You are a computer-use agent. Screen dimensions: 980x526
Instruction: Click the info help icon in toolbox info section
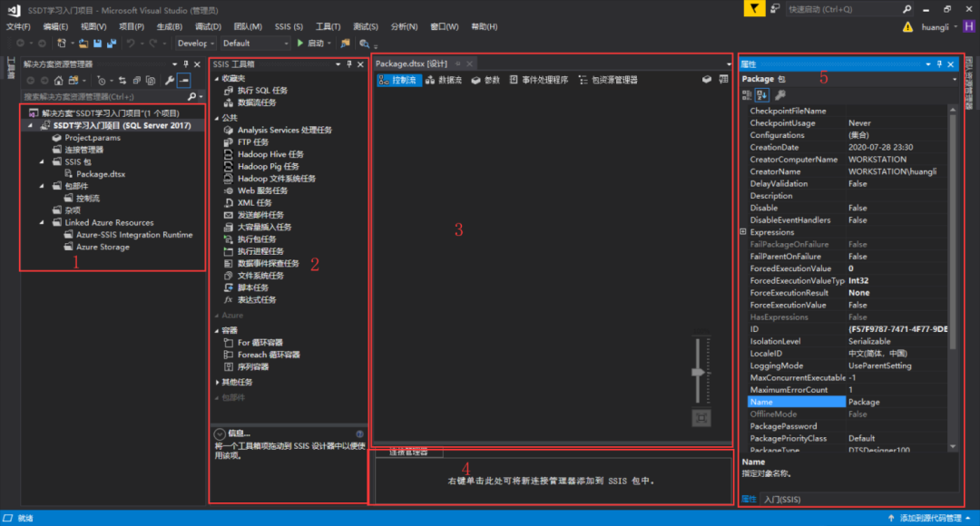click(359, 433)
